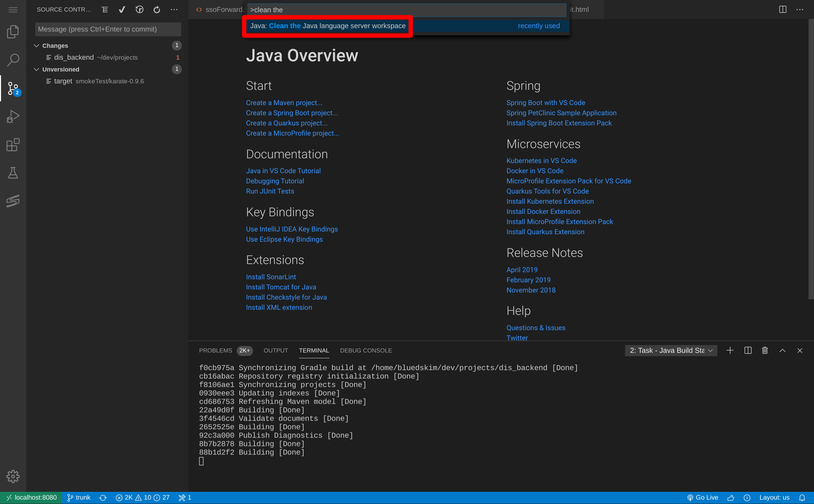Screen dimensions: 814x504
Task: Click the source control history clock icon
Action: pos(139,9)
